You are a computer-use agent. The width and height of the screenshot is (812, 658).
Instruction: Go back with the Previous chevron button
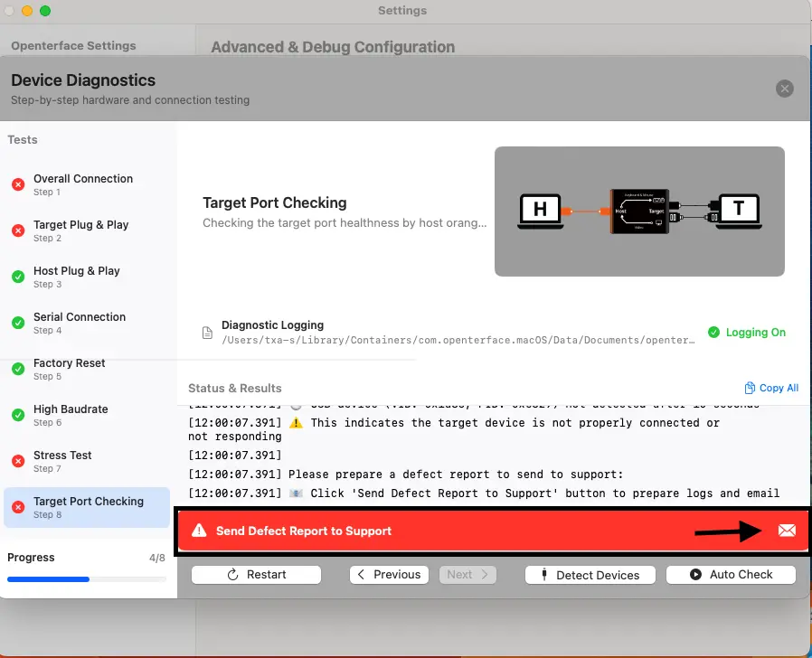(x=388, y=575)
